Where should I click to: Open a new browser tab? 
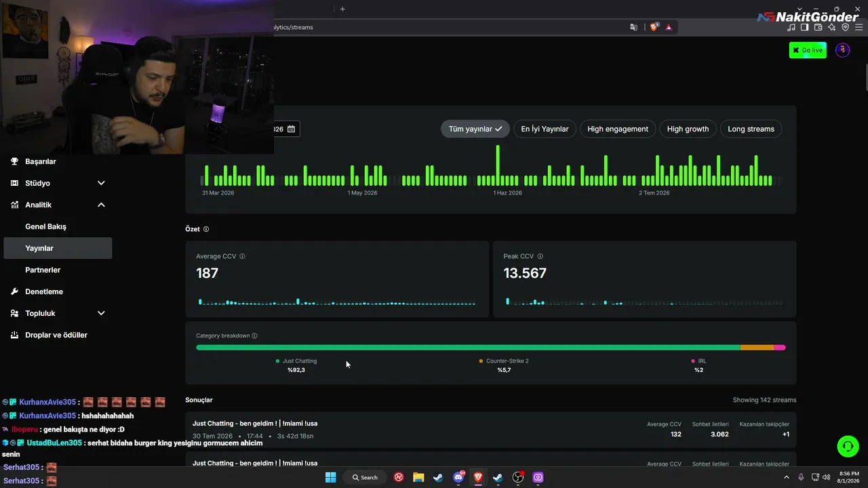click(342, 9)
